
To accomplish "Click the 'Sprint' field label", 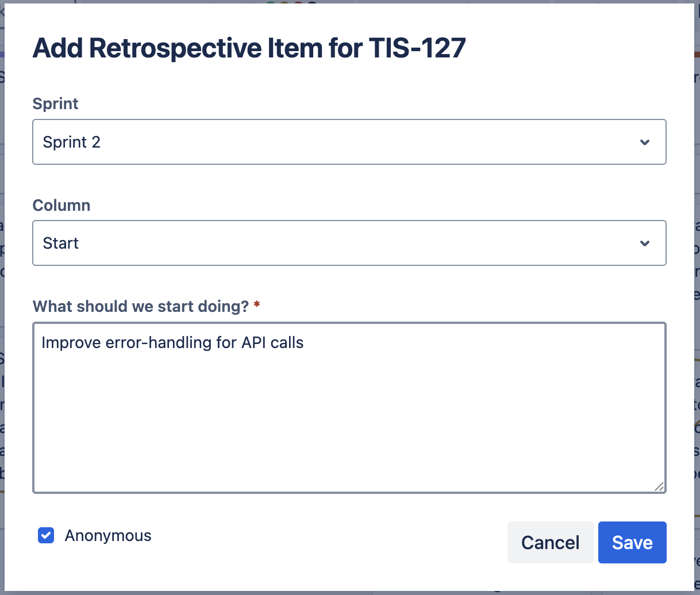I will pyautogui.click(x=55, y=104).
